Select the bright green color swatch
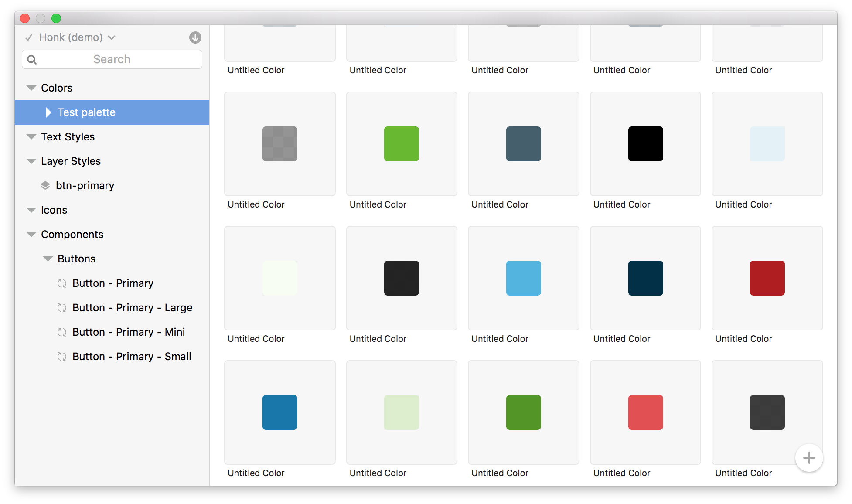This screenshot has width=852, height=504. coord(401,144)
